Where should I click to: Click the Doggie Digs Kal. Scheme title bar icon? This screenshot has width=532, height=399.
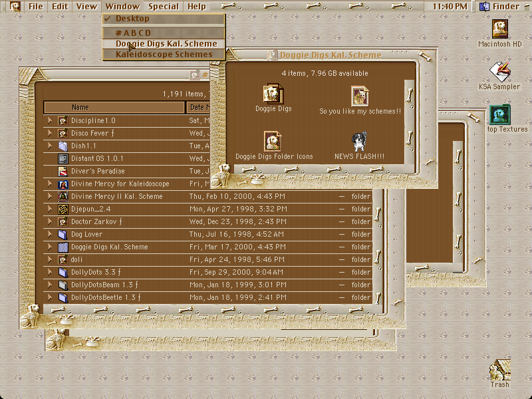(272, 55)
